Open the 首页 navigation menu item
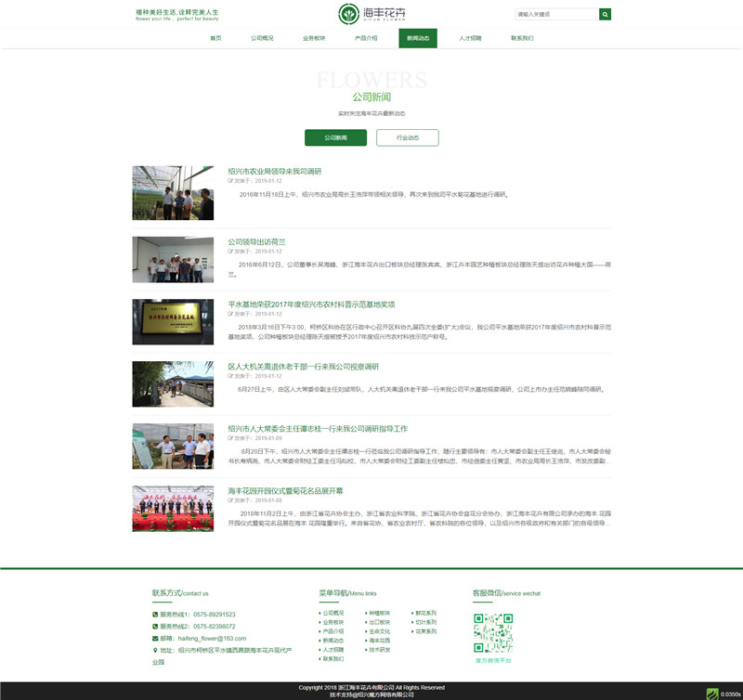Image resolution: width=743 pixels, height=700 pixels. pyautogui.click(x=215, y=38)
